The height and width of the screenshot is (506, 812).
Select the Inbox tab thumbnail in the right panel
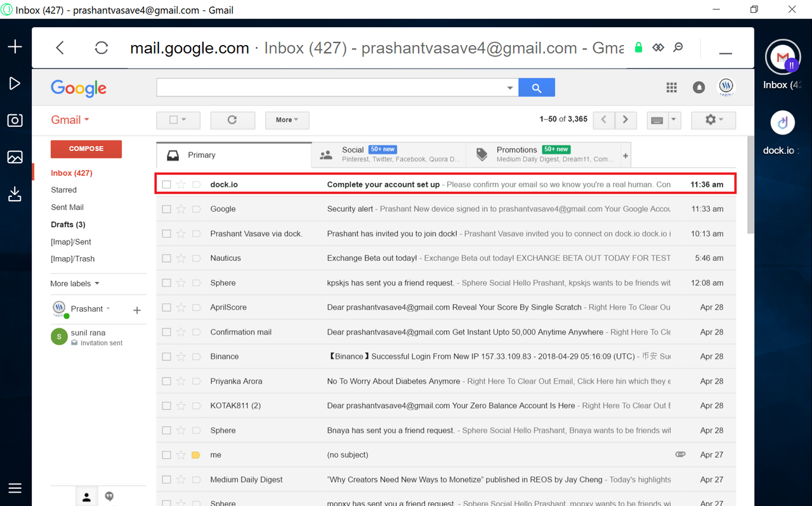pos(783,58)
